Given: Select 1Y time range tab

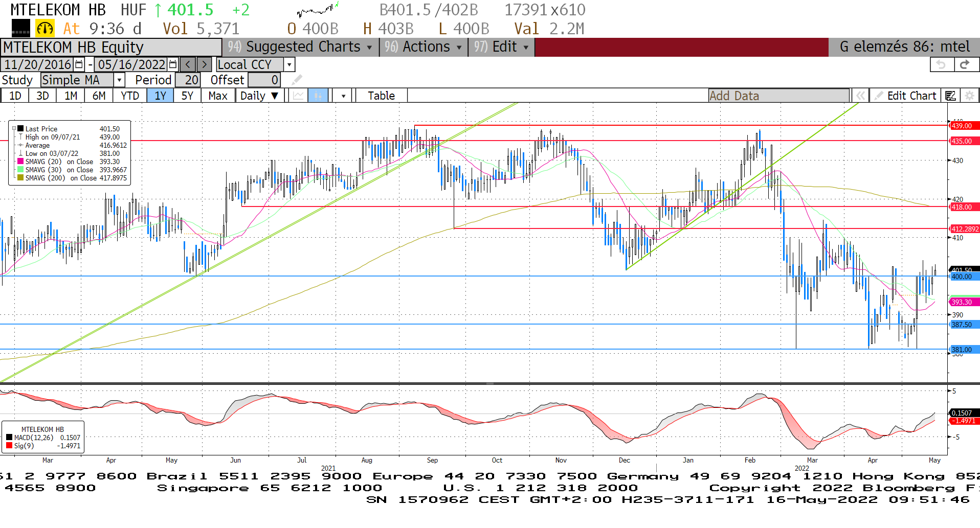Looking at the screenshot, I should pyautogui.click(x=160, y=96).
